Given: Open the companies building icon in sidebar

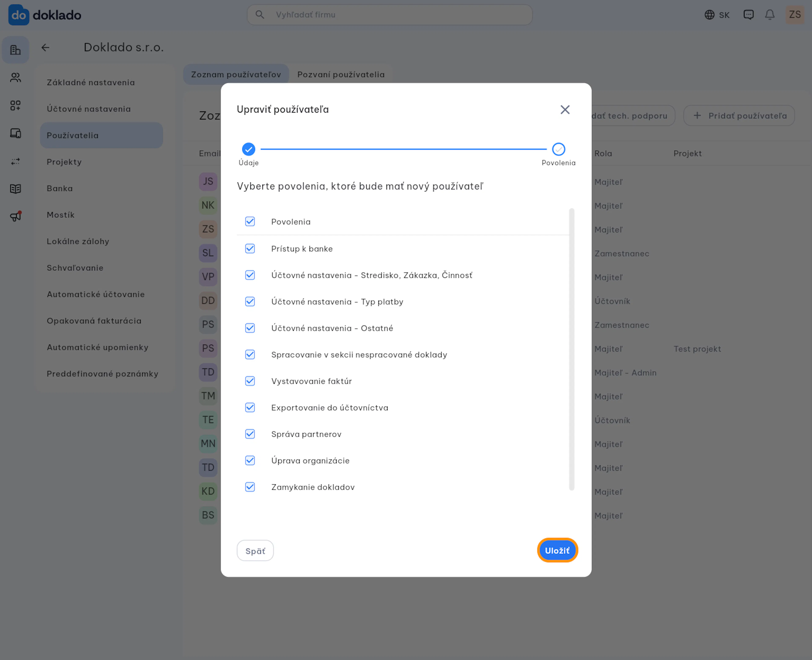Looking at the screenshot, I should 16,50.
